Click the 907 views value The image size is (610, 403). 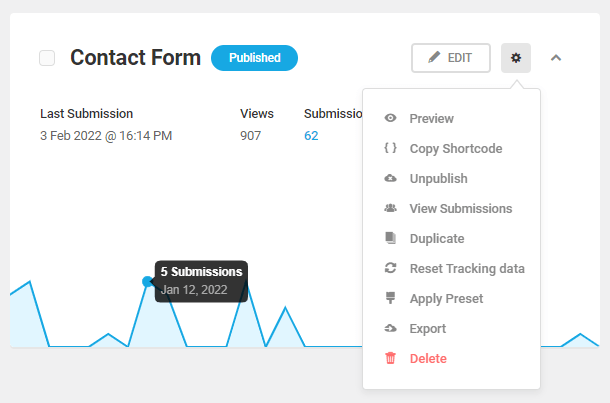coord(251,136)
